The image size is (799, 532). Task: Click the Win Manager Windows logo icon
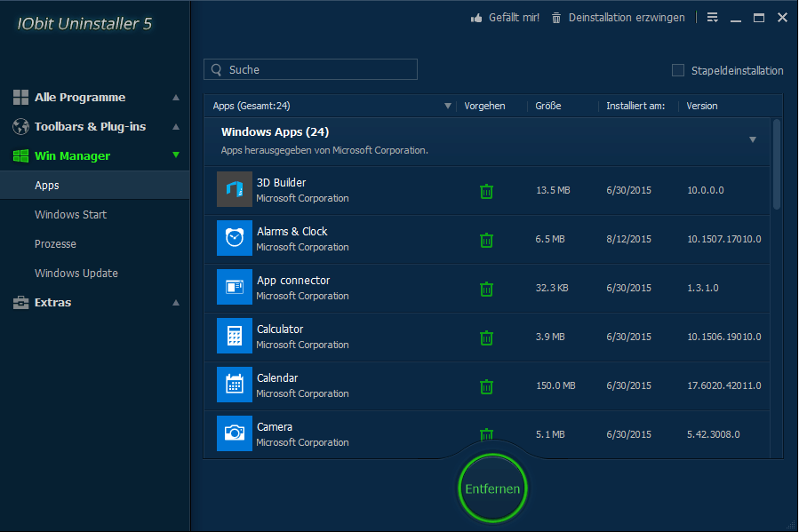coord(21,155)
